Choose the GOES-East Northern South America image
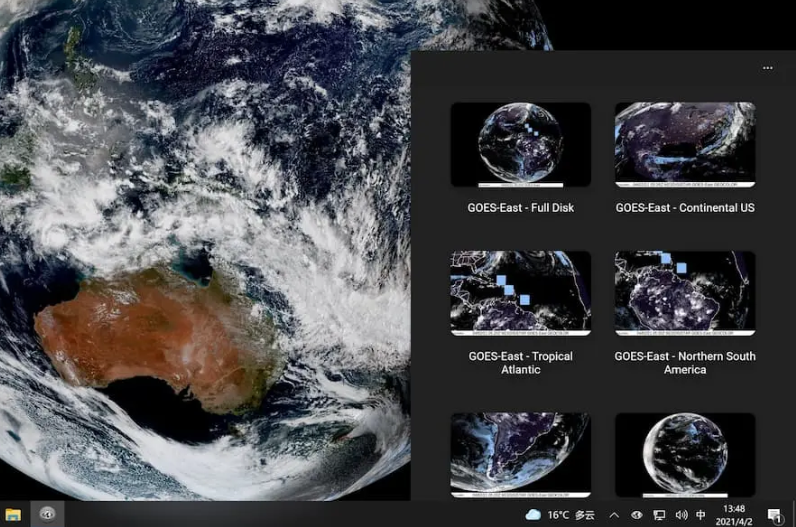The height and width of the screenshot is (527, 796). pyautogui.click(x=685, y=293)
